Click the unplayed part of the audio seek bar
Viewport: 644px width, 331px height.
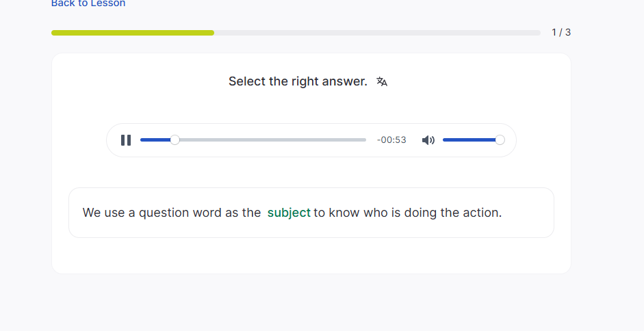(274, 140)
